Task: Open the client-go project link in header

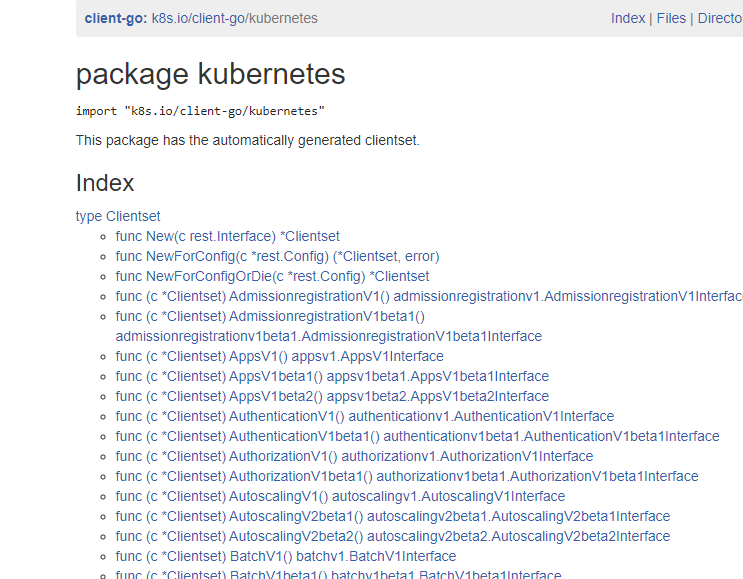Action: pos(116,18)
